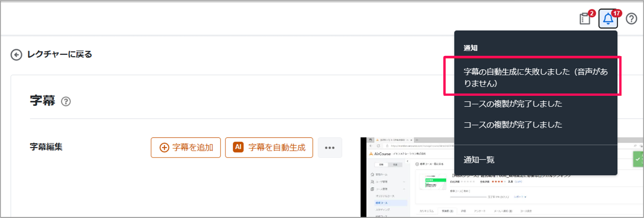
Task: Click the orange AI badge icon
Action: tap(238, 147)
